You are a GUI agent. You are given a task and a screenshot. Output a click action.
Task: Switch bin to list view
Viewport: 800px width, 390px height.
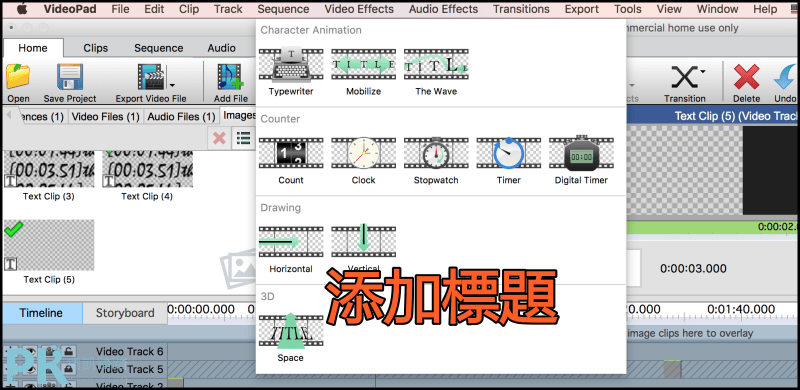(x=244, y=138)
